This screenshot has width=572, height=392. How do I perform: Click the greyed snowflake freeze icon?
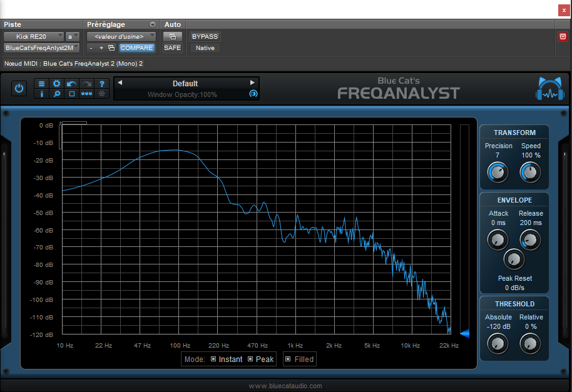[102, 94]
